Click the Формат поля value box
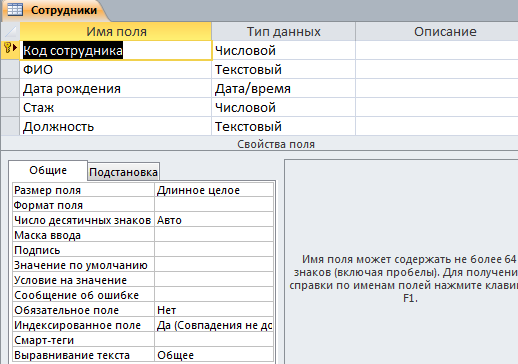 coord(214,205)
